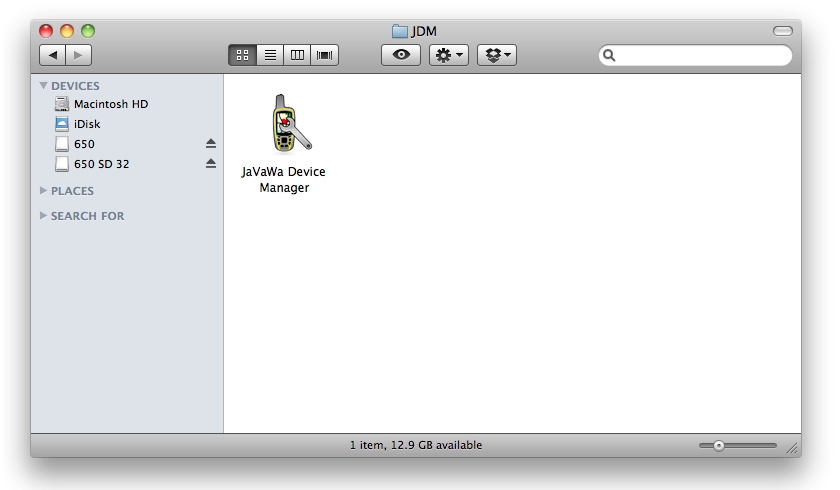Expand the PLACES sidebar section
Viewport: 840px width, 490px height.
point(44,191)
